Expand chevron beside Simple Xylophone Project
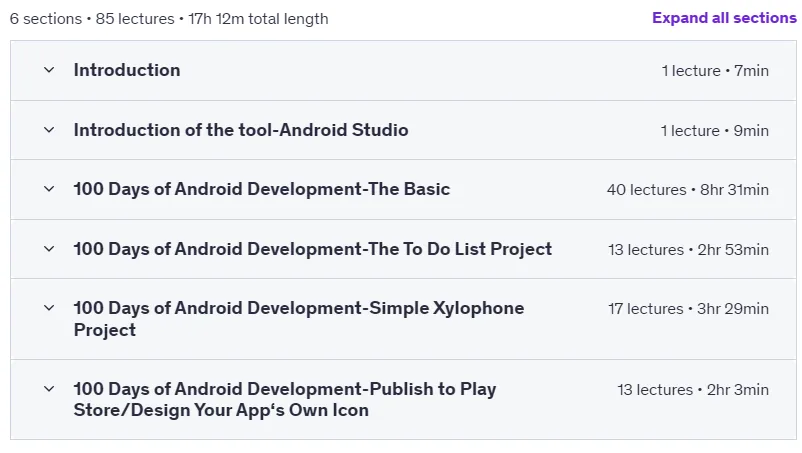Viewport: 802px width, 453px height. click(x=49, y=308)
